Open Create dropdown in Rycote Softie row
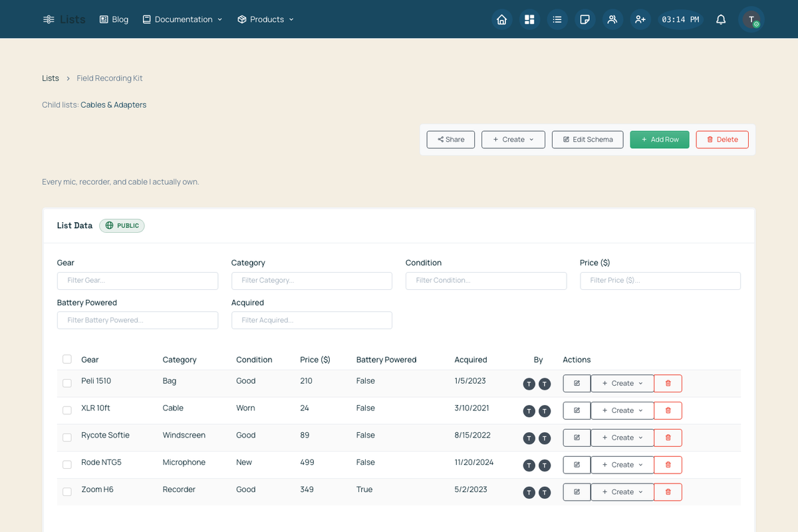The width and height of the screenshot is (798, 532). pos(622,438)
